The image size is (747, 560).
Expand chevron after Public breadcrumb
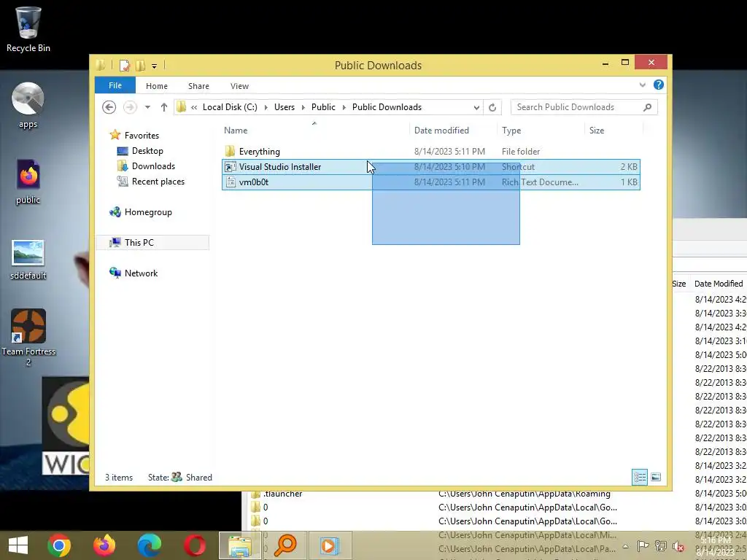click(344, 107)
